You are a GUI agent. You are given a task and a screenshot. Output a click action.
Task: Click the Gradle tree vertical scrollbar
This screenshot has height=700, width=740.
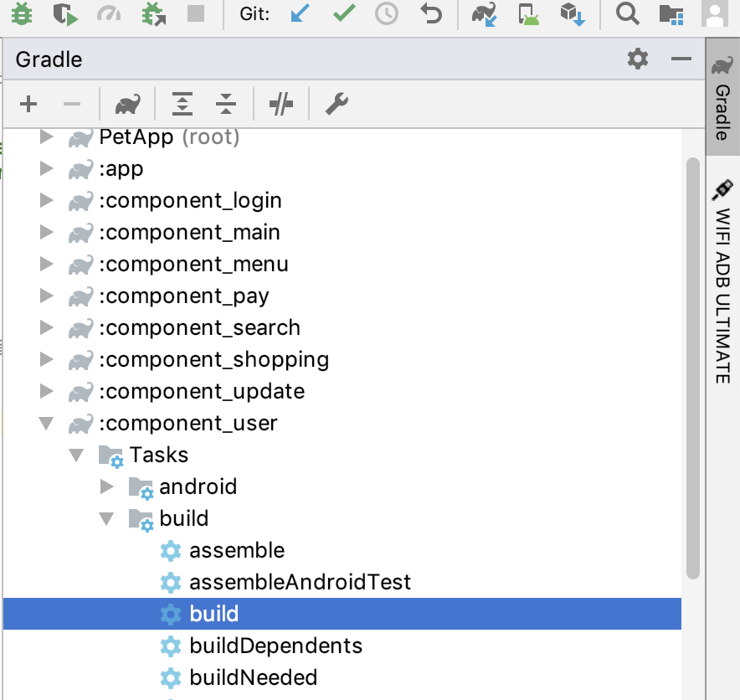pos(693,368)
